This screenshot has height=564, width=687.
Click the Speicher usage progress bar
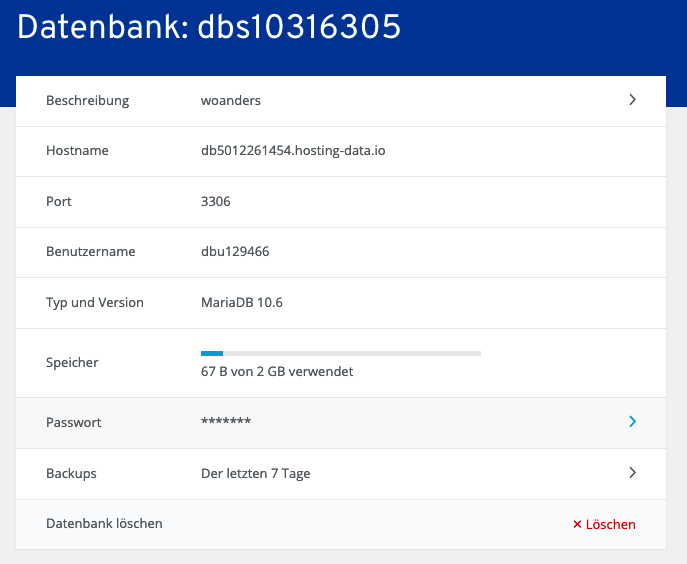(340, 353)
